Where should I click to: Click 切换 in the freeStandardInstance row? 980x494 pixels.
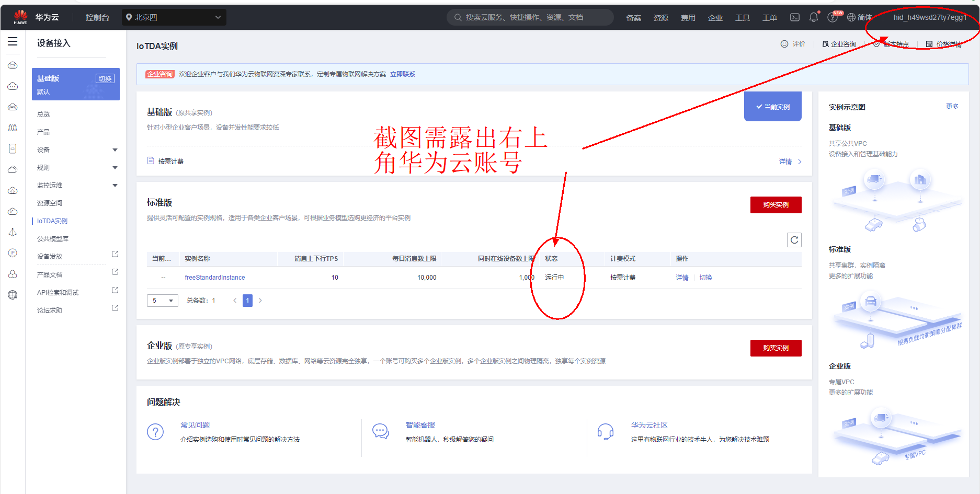point(706,278)
